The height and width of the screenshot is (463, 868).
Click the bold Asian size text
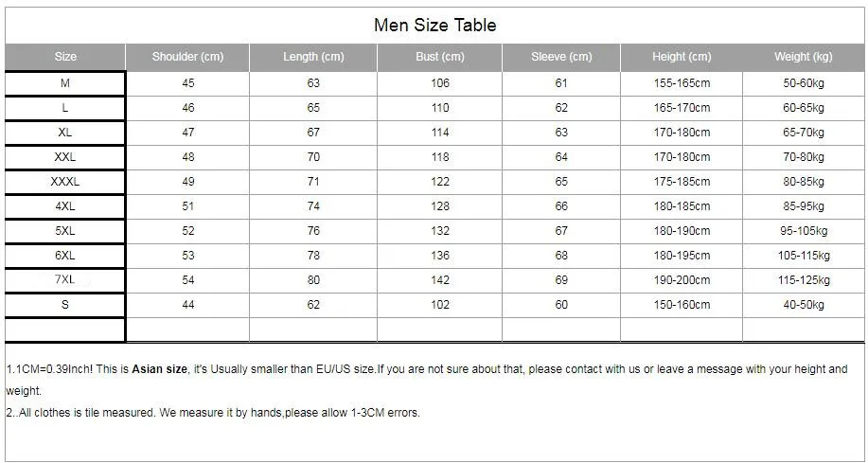pos(159,369)
